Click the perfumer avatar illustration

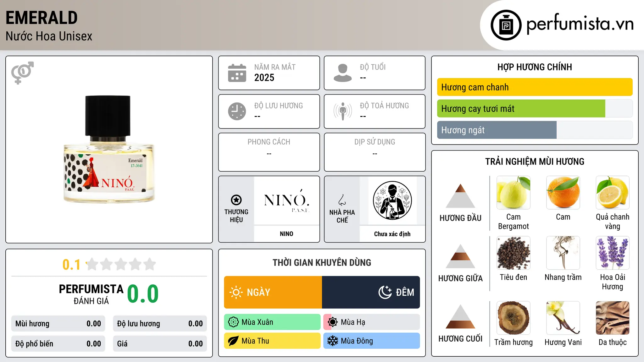[392, 200]
